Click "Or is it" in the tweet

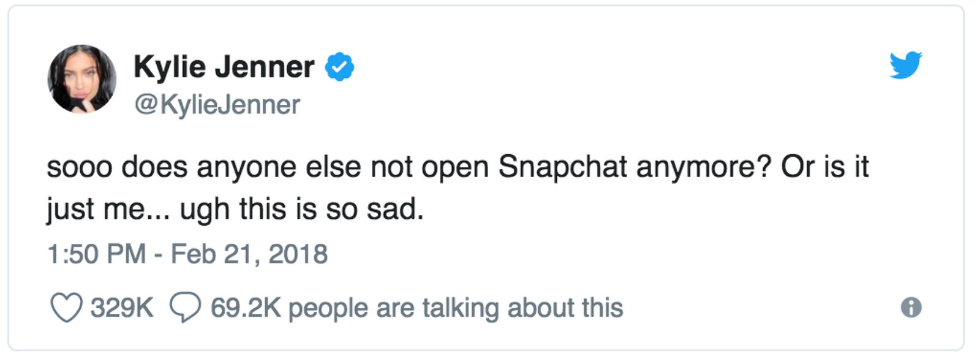click(x=824, y=167)
